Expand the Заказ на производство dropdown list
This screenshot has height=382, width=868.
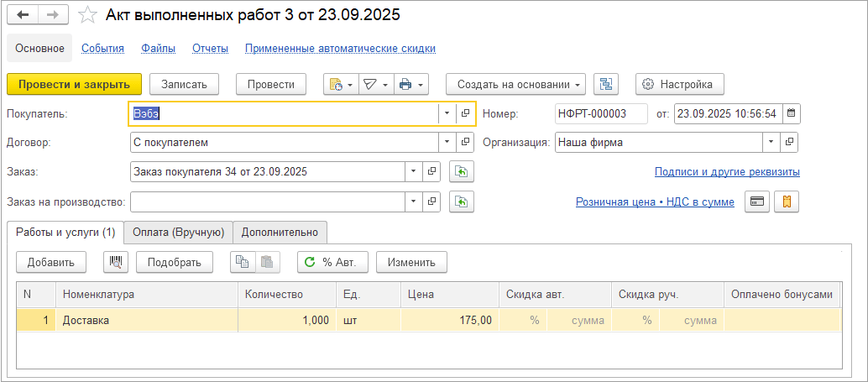click(414, 201)
